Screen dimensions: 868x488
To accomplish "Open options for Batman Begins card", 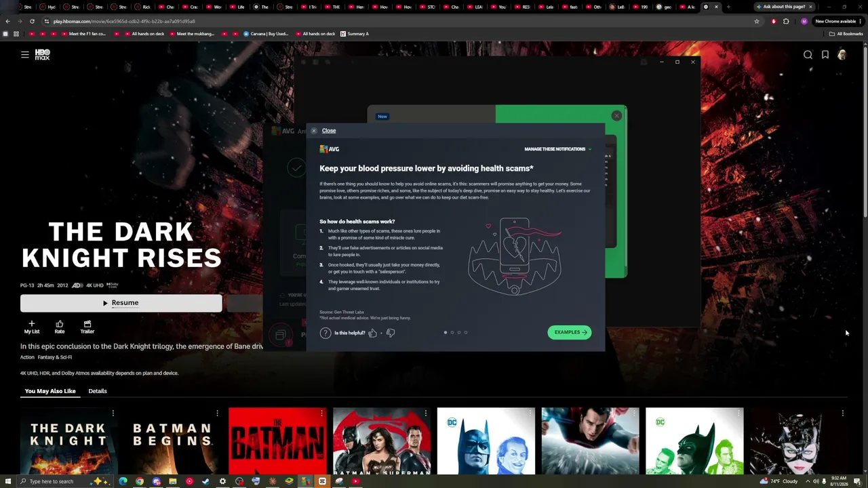I will coord(218,413).
